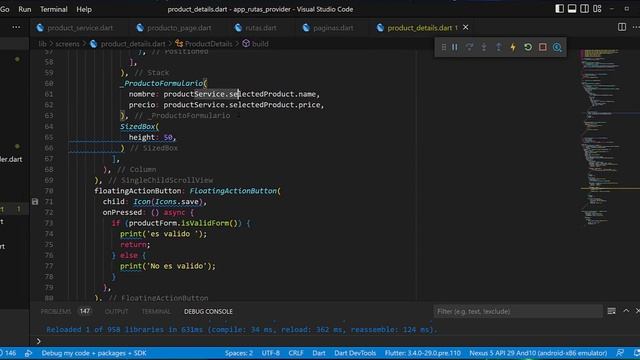Trigger Hot Reload lightning icon
Image resolution: width=640 pixels, height=360 pixels.
513,47
